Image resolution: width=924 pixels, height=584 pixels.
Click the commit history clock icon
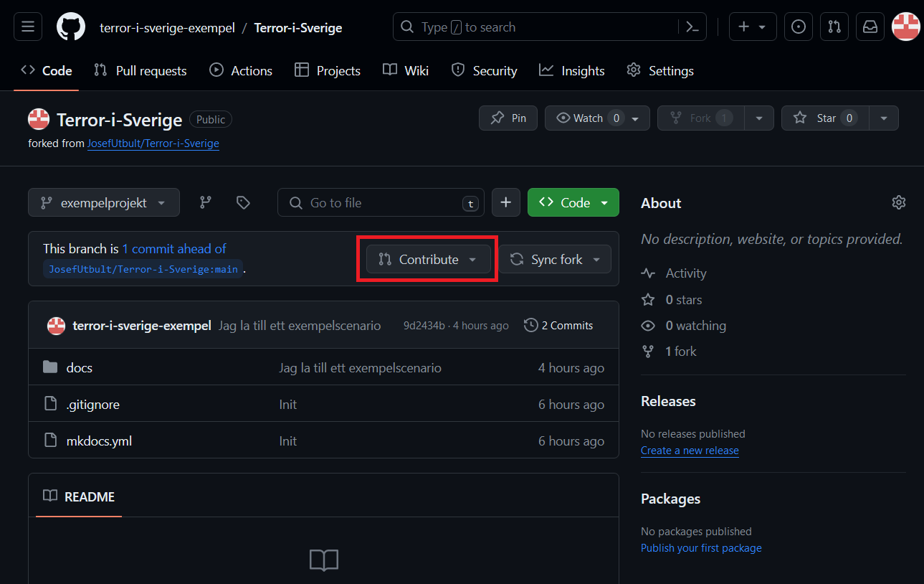tap(531, 325)
